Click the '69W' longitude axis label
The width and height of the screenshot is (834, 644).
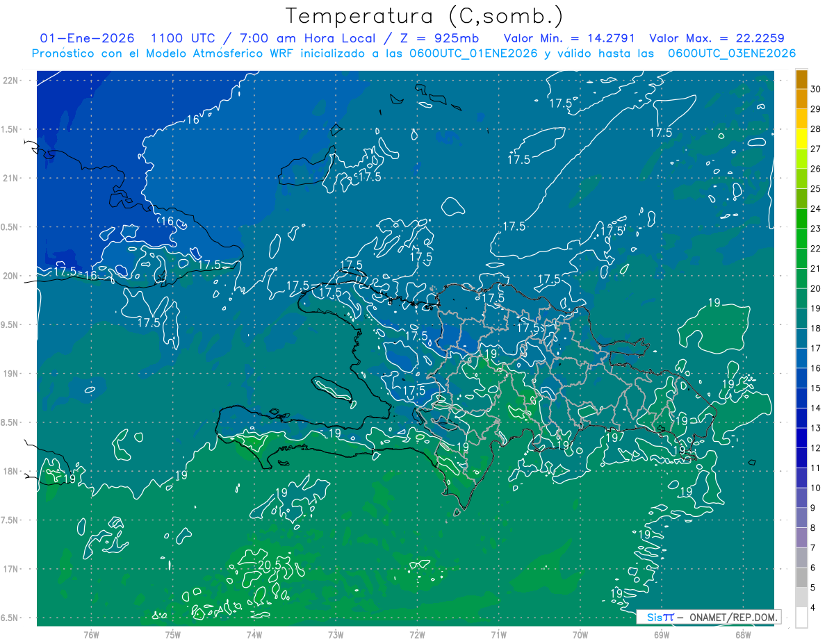click(x=662, y=635)
